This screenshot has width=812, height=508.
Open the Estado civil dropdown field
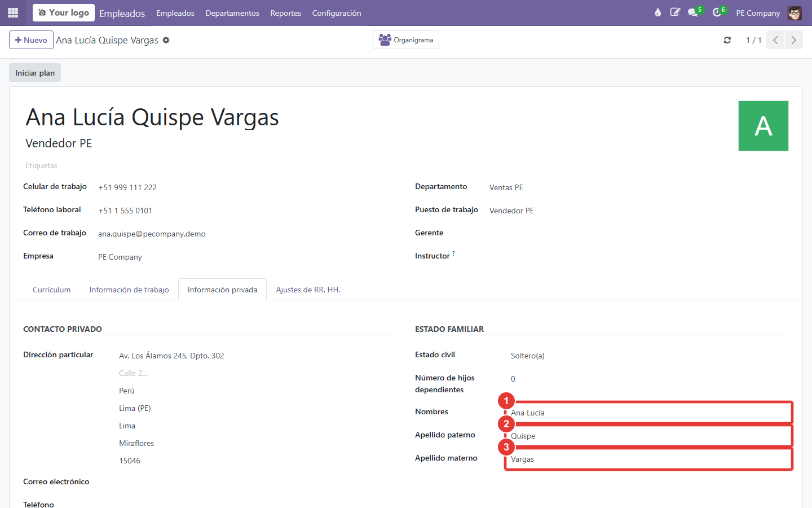[648, 356]
